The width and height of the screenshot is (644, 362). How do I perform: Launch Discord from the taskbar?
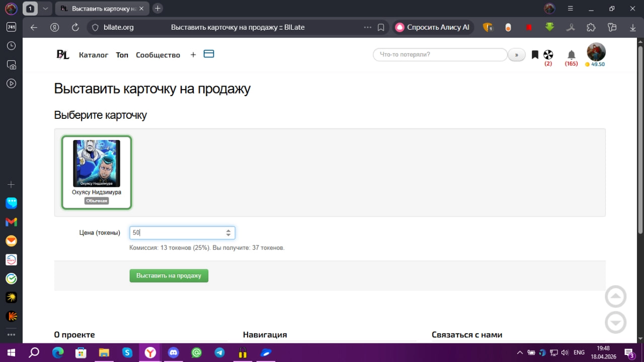tap(174, 352)
